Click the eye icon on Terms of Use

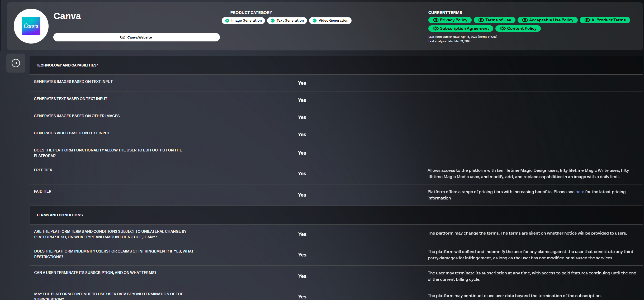[x=481, y=20]
